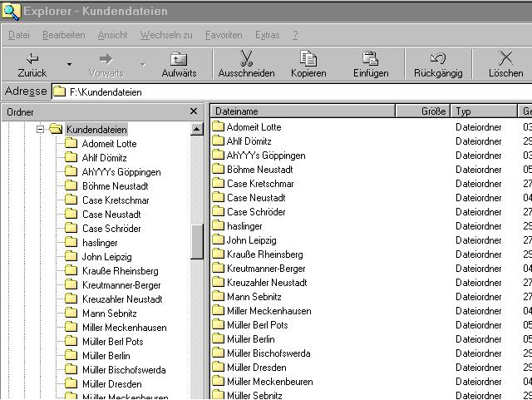This screenshot has height=400, width=532.
Task: Click the Adresse path input field
Action: tap(291, 92)
